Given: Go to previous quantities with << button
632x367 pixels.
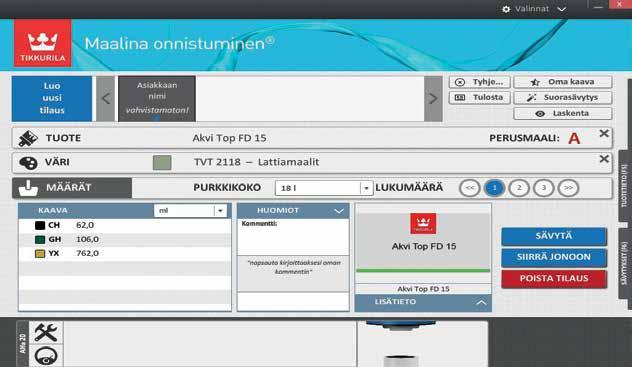Looking at the screenshot, I should (x=470, y=188).
